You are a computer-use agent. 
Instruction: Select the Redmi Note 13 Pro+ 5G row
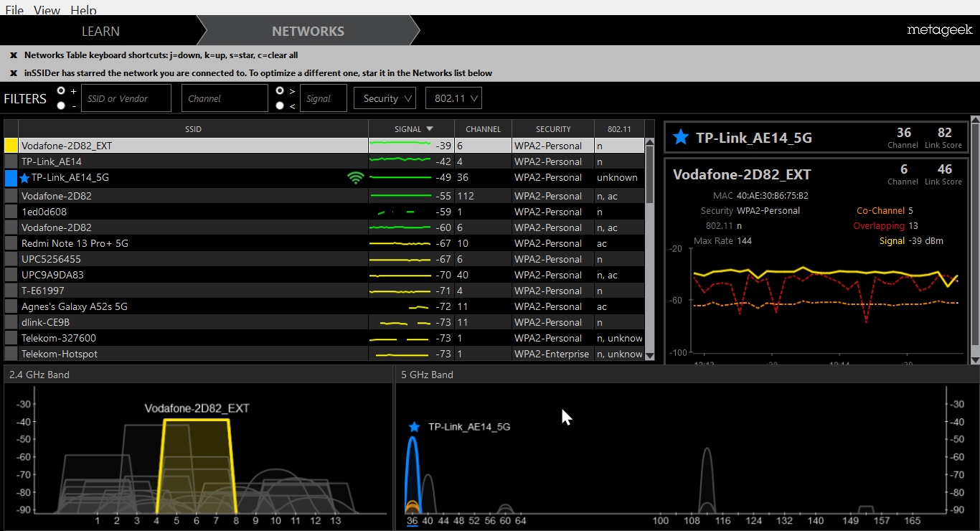[324, 243]
